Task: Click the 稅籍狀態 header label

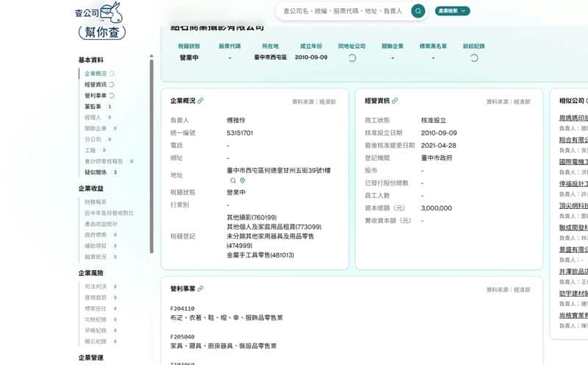Action: click(189, 46)
